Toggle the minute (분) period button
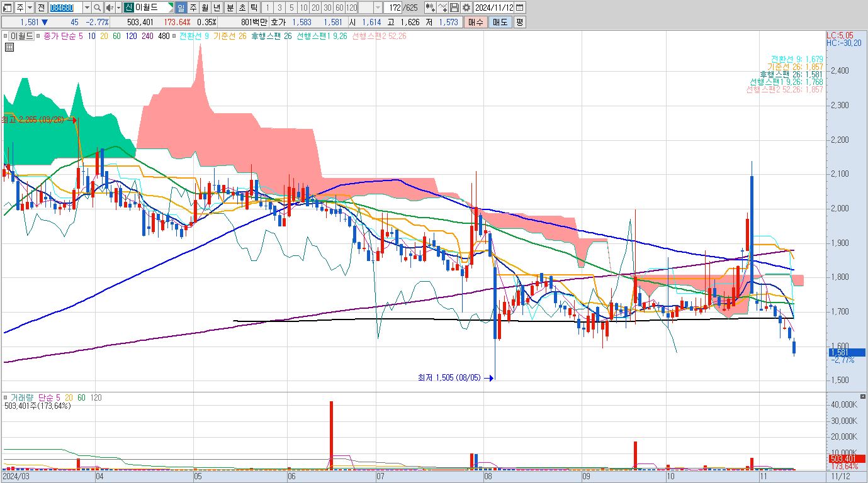 click(230, 8)
